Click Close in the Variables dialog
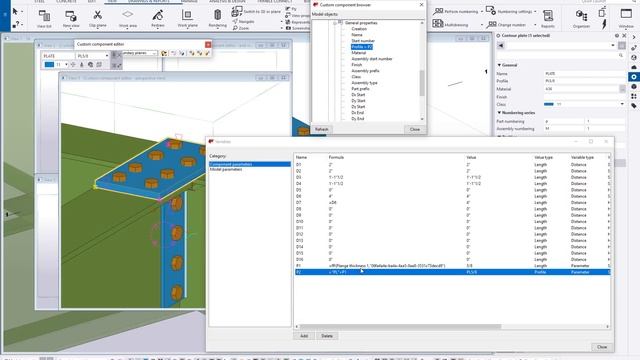Viewport: 640px width, 360px height. pos(602,347)
